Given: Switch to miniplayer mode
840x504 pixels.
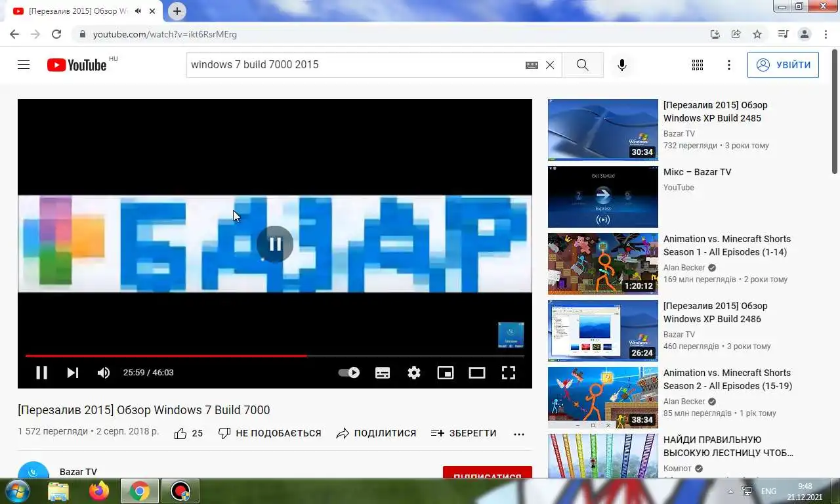Looking at the screenshot, I should click(x=446, y=373).
